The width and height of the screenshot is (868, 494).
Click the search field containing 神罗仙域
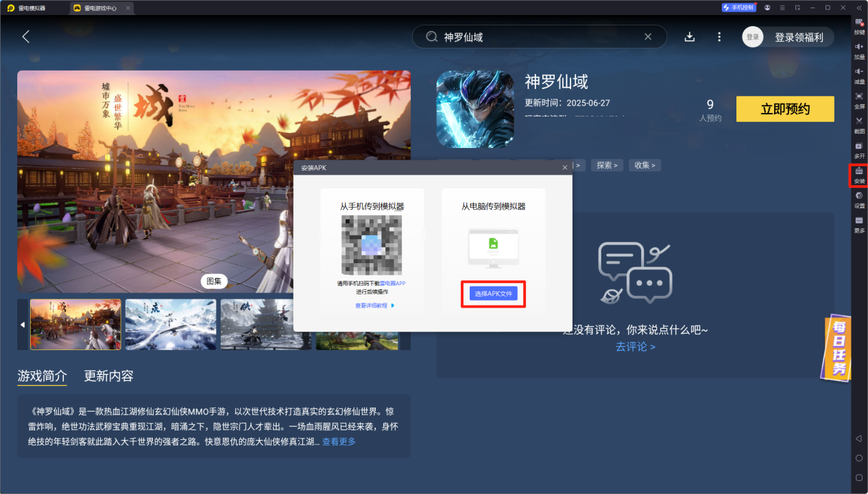tap(539, 37)
